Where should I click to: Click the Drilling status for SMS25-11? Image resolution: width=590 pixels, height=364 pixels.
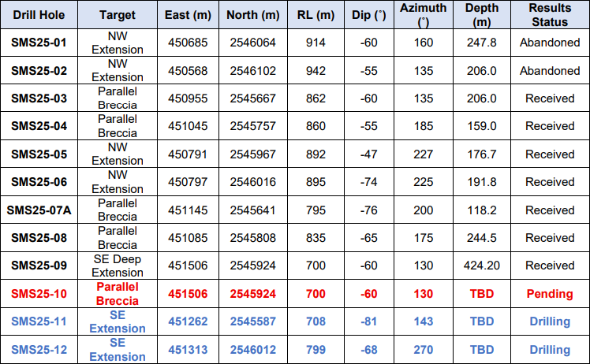click(550, 321)
